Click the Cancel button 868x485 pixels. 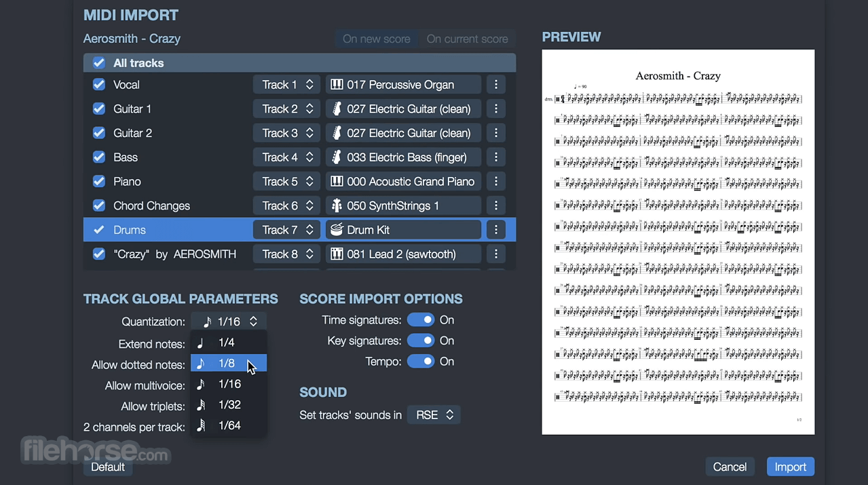point(730,467)
